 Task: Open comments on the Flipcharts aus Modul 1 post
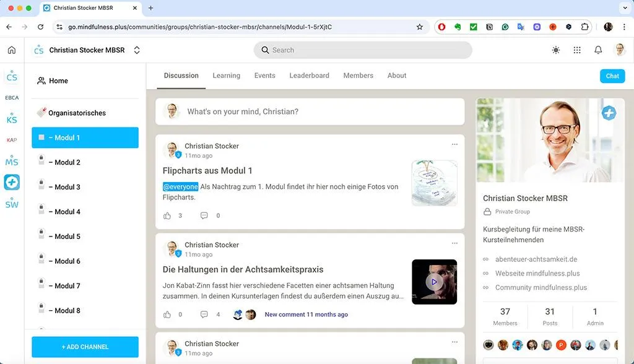204,215
